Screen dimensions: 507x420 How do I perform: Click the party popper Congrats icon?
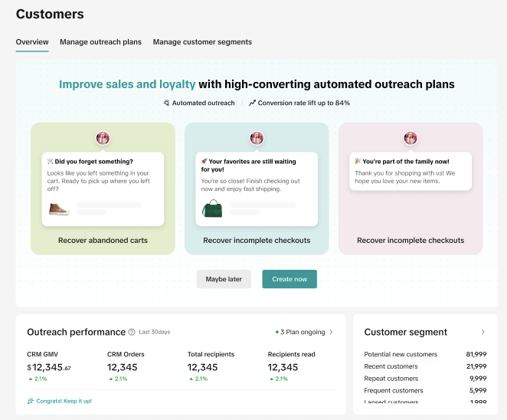point(31,401)
